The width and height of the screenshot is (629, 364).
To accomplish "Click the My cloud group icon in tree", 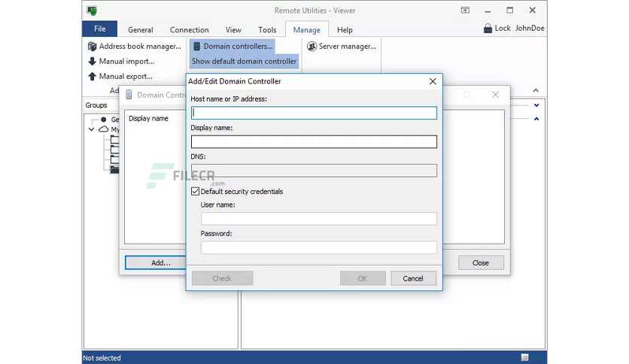I will (104, 129).
